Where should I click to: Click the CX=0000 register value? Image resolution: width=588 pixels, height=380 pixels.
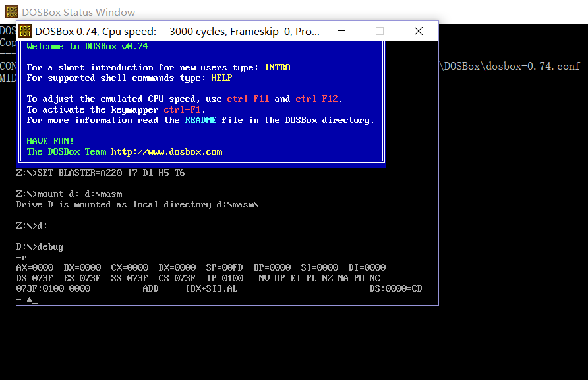130,267
